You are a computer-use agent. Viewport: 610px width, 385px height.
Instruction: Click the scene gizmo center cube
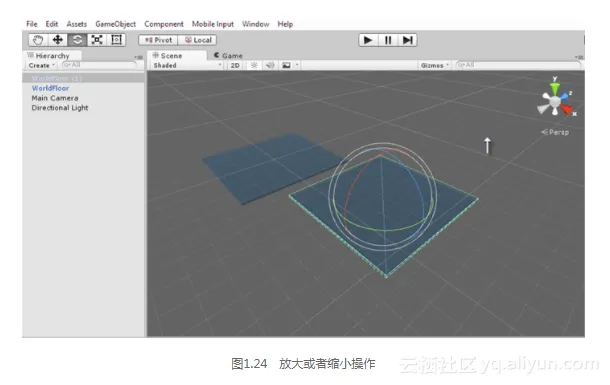555,102
